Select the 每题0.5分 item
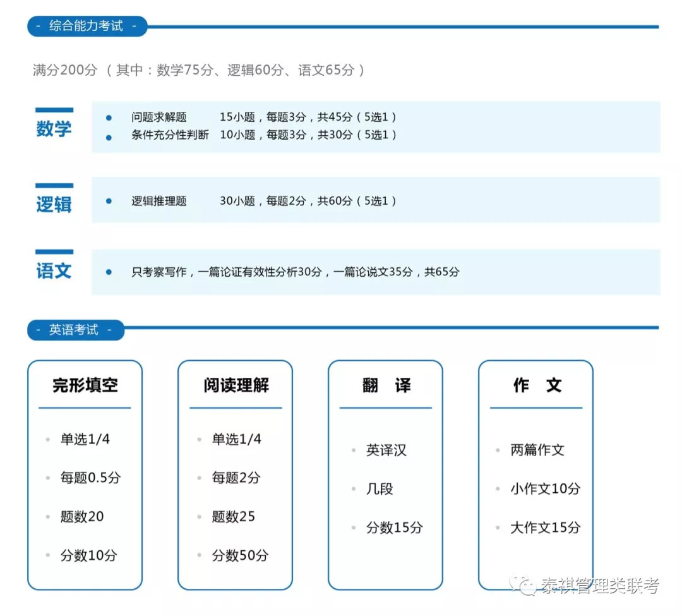Image resolution: width=682 pixels, height=616 pixels. click(x=90, y=478)
